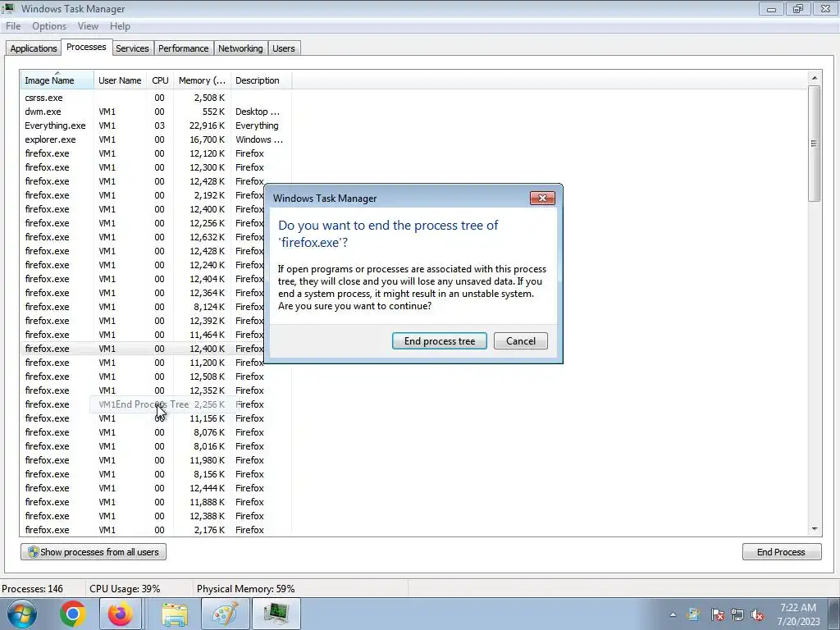Viewport: 840px width, 630px height.
Task: Click CPU Usage: 39% in status bar
Action: pyautogui.click(x=125, y=589)
